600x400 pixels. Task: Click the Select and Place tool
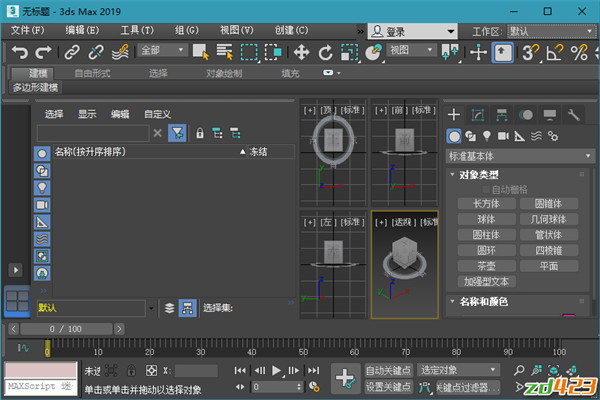tap(373, 52)
